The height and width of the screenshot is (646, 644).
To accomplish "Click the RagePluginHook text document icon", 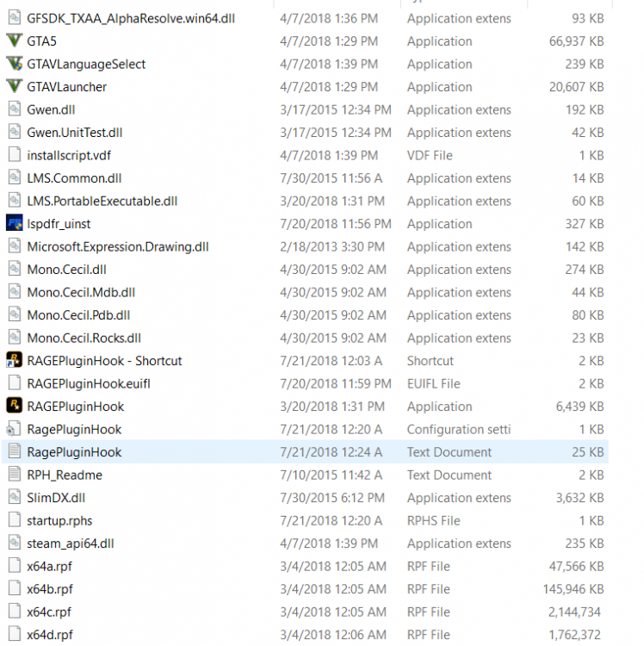I will click(x=15, y=451).
